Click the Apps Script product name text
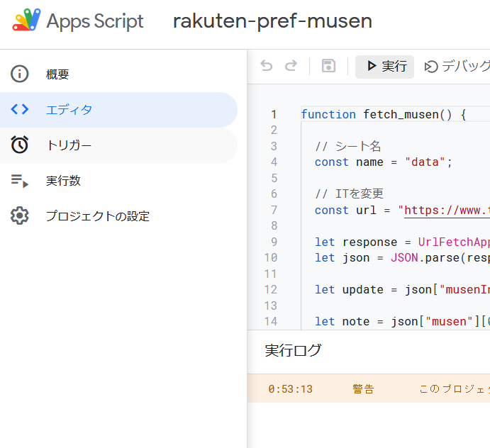The image size is (490, 448). pos(95,21)
